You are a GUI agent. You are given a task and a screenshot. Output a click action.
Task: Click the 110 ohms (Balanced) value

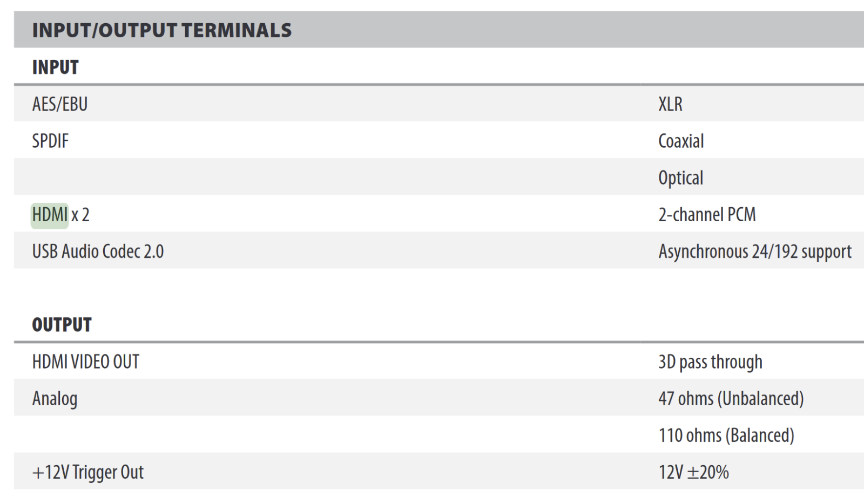(726, 435)
